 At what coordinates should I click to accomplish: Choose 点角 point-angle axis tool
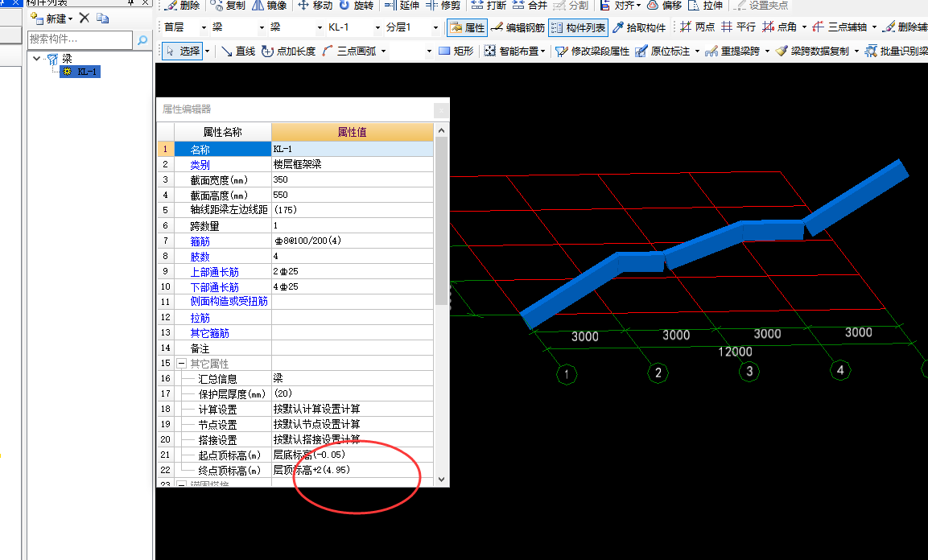pos(779,27)
